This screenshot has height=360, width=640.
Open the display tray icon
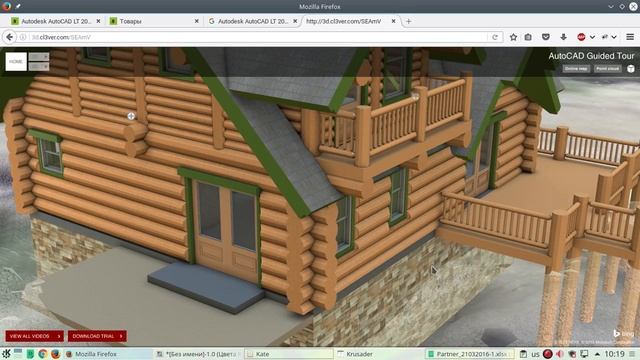tap(584, 354)
